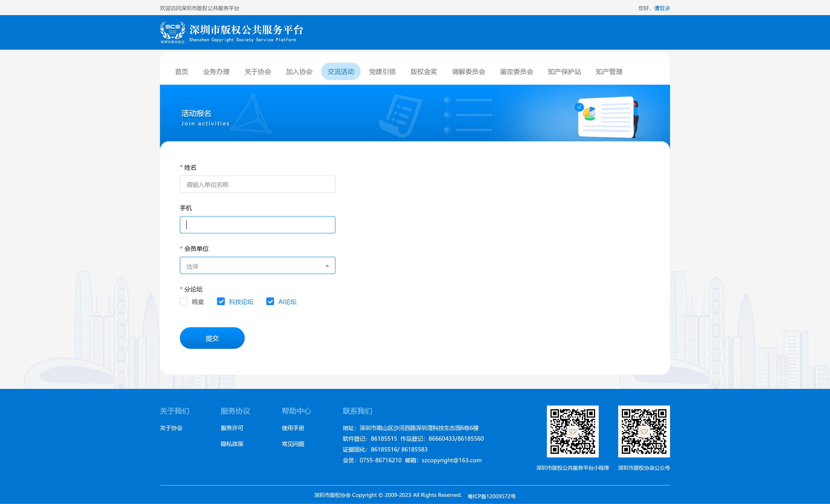The width and height of the screenshot is (830, 504).
Task: Open 服务许可 footer link
Action: click(x=232, y=428)
